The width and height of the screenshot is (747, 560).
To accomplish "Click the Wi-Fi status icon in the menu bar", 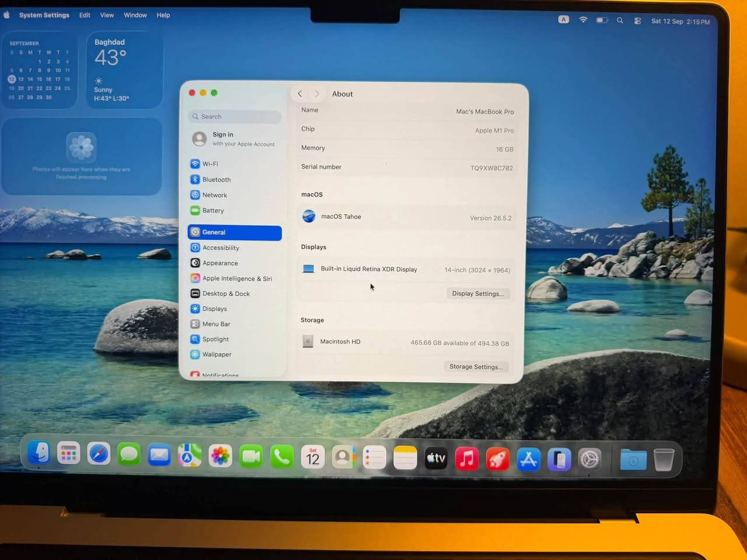I will coord(583,20).
